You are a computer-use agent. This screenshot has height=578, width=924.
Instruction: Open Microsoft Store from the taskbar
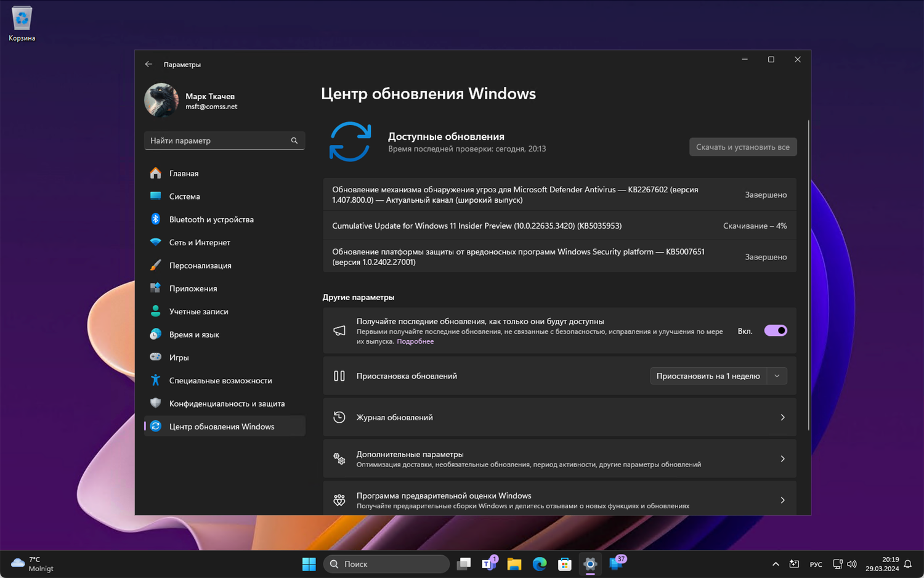coord(565,564)
